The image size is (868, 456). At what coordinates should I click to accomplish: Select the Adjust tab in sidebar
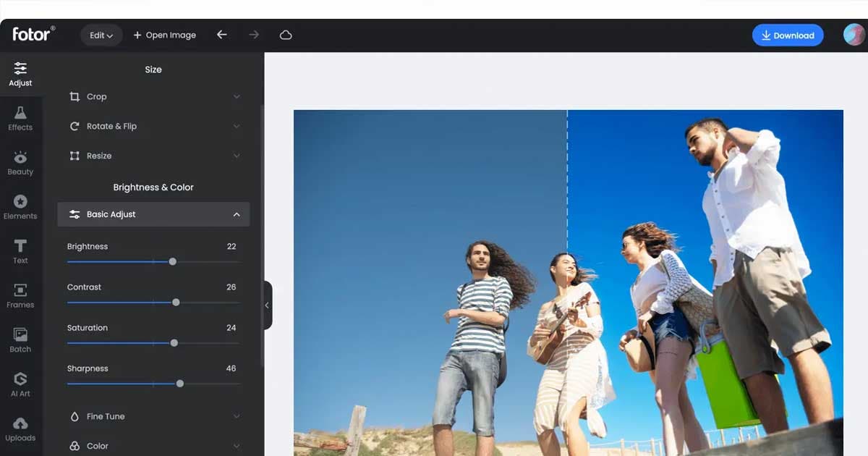coord(20,74)
